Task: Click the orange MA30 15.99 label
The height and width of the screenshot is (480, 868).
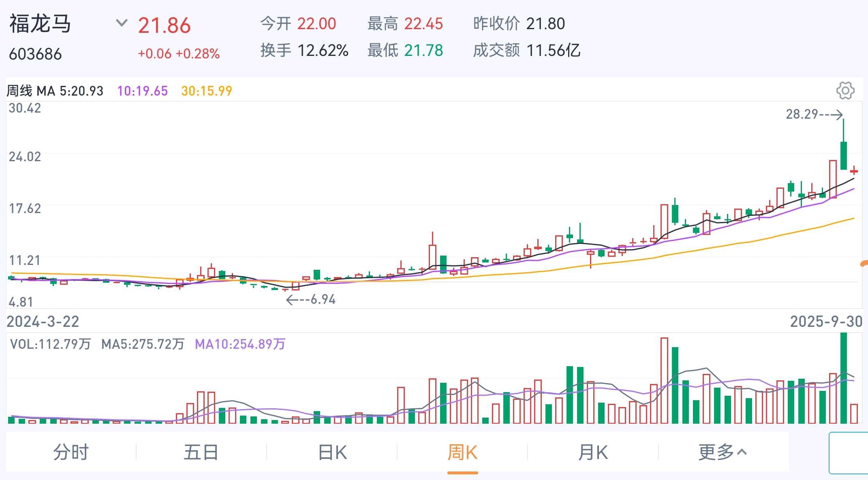Action: (206, 91)
